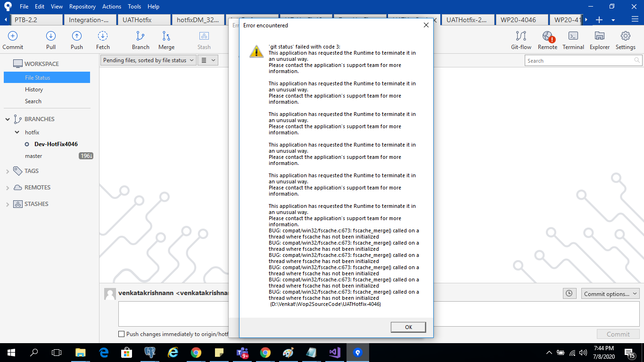Open the Tools menu

tap(134, 7)
